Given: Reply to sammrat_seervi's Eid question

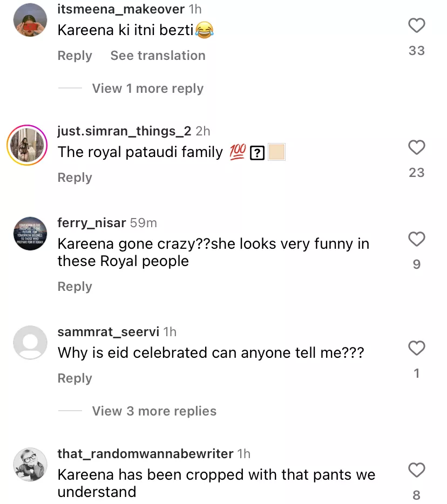Looking at the screenshot, I should click(x=74, y=378).
